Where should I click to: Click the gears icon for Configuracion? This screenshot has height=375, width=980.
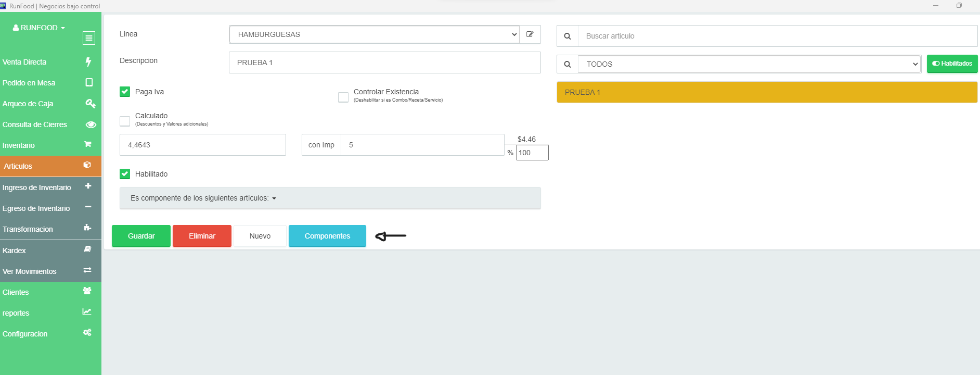tap(87, 333)
